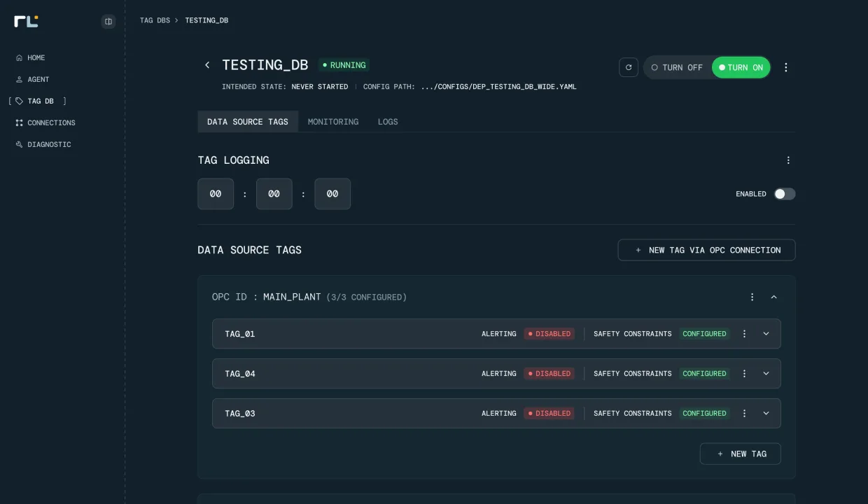The image size is (868, 504).
Task: Switch to the Logs tab
Action: [388, 122]
